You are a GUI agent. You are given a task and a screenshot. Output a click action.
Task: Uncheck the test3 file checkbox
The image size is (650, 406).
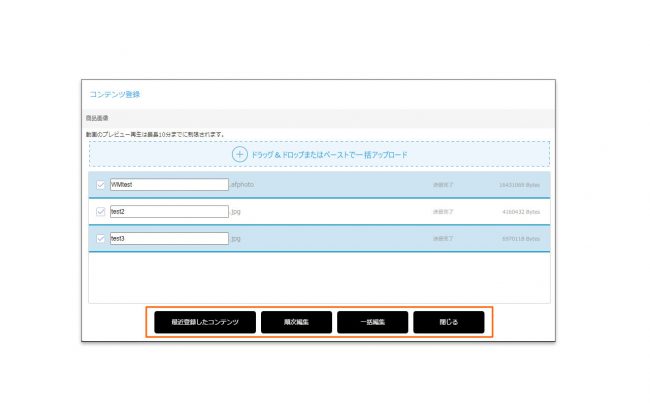100,238
